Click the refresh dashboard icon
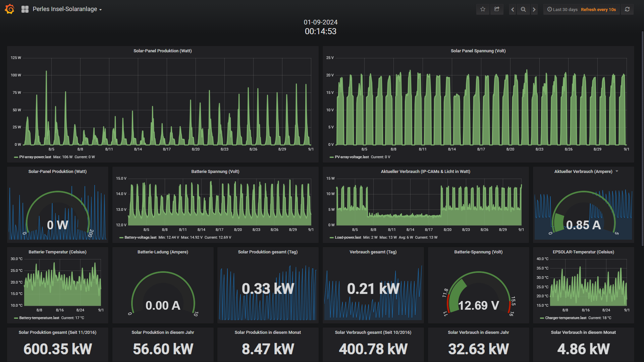Image resolution: width=644 pixels, height=362 pixels. (627, 9)
